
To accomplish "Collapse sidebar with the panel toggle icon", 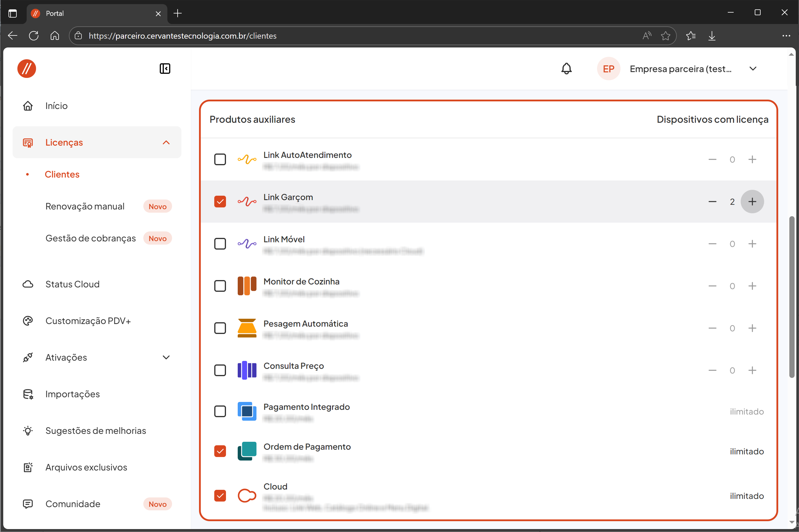I will (165, 69).
